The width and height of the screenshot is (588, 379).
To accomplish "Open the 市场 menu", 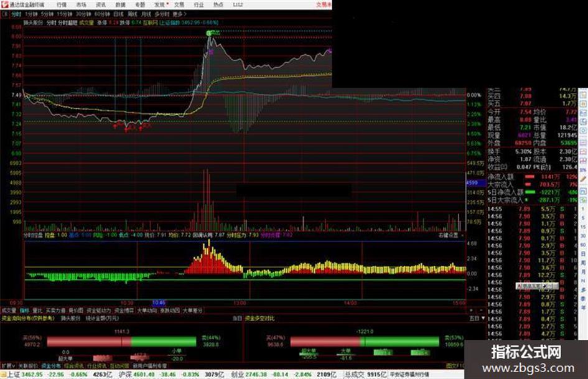I will click(81, 5).
